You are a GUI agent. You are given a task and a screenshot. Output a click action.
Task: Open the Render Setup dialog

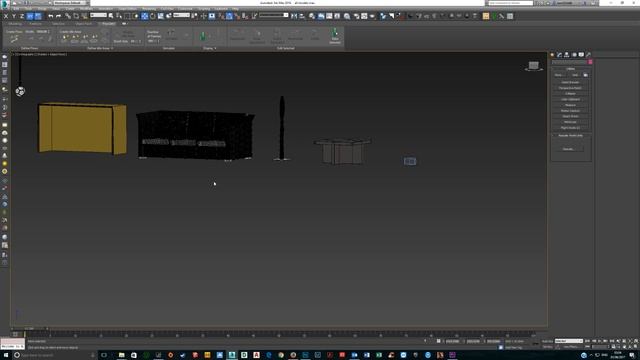(x=356, y=16)
